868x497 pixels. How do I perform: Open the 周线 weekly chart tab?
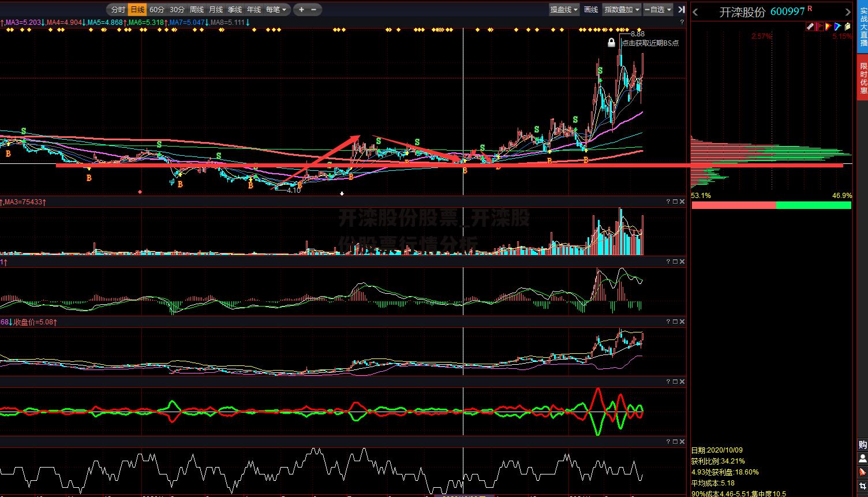click(196, 9)
